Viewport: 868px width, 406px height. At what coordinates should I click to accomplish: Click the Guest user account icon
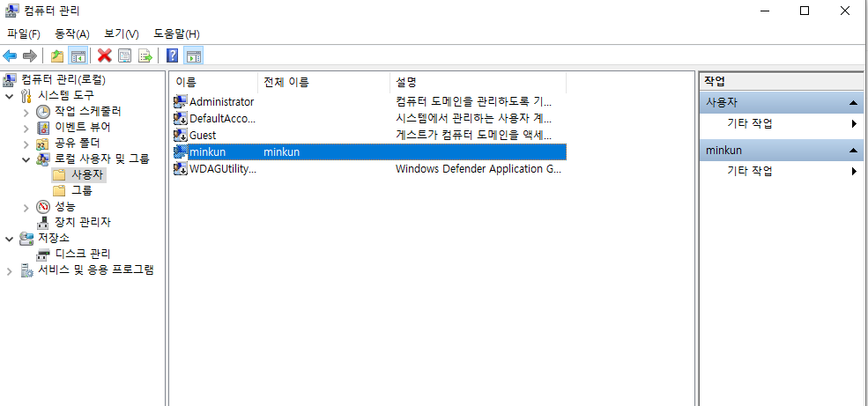click(181, 135)
